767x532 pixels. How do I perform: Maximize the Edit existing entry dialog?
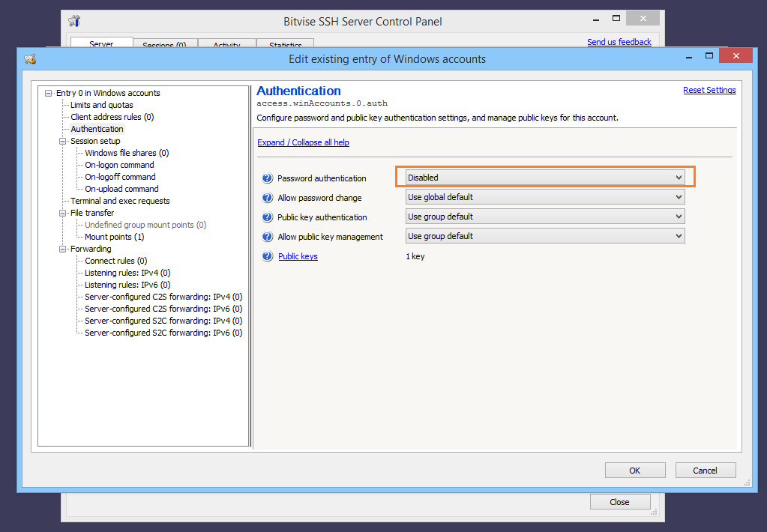coord(709,55)
